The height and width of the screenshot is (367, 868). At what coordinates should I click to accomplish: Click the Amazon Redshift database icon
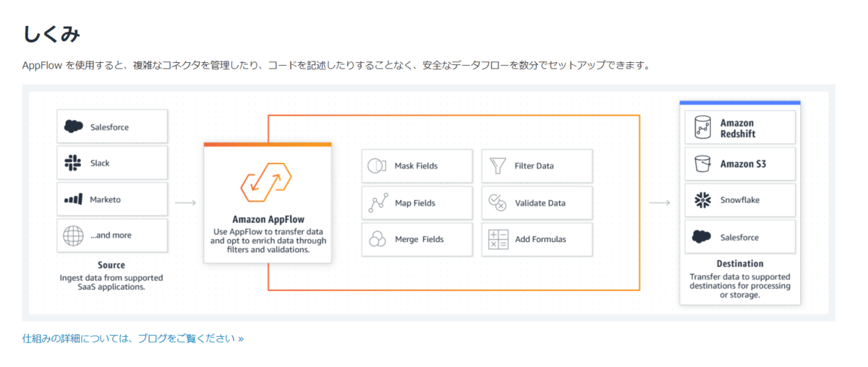click(x=702, y=127)
